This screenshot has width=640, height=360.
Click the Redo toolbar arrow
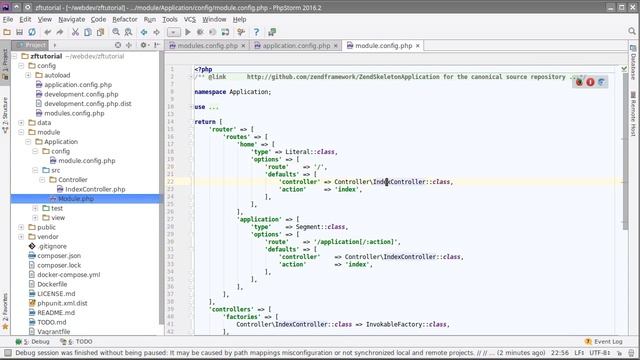[x=60, y=32]
